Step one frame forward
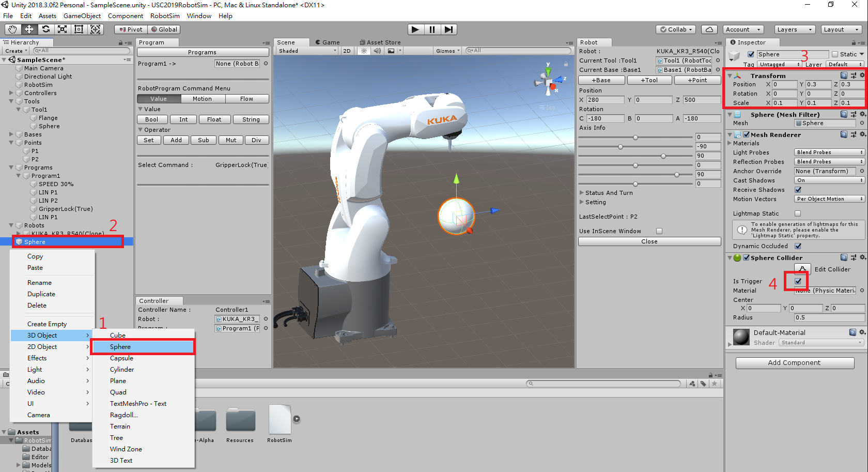 448,29
